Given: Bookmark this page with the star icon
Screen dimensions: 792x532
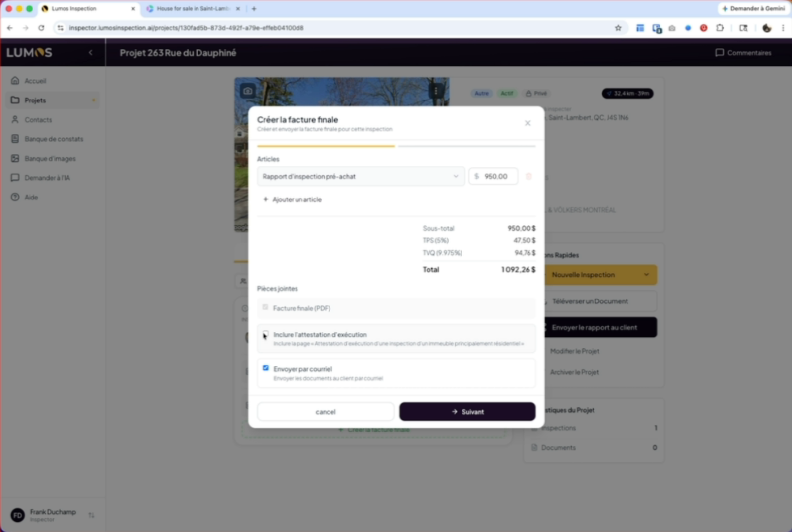Looking at the screenshot, I should point(618,28).
